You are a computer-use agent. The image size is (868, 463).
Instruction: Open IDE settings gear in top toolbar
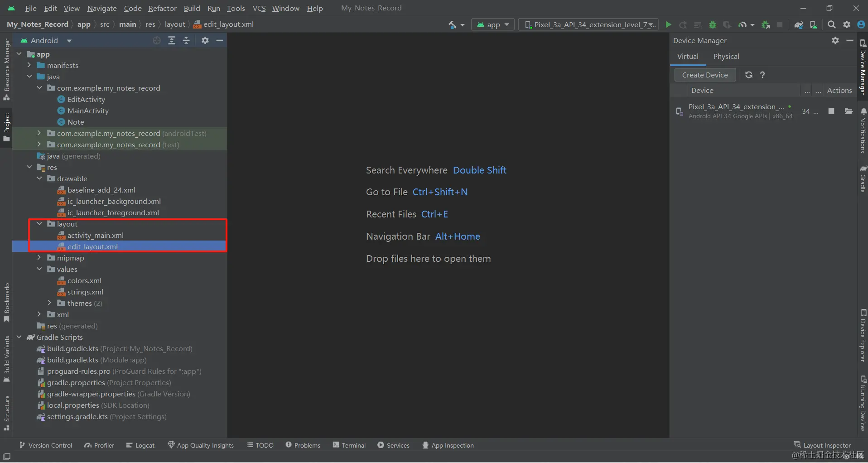click(x=847, y=24)
